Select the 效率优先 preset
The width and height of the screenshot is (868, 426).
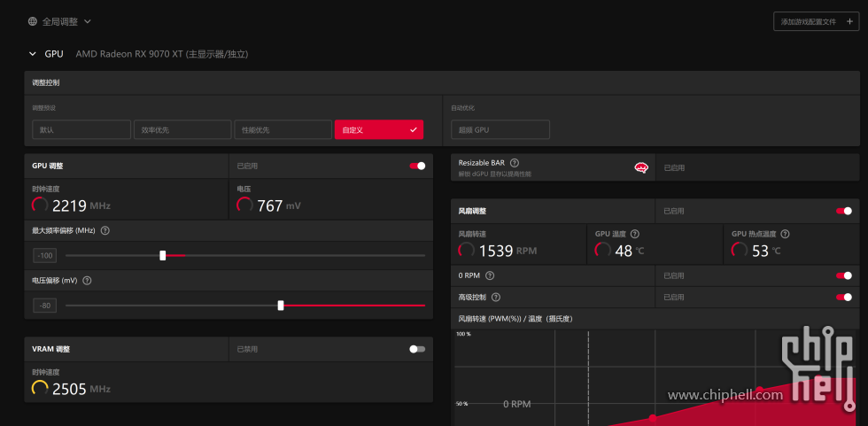click(182, 129)
